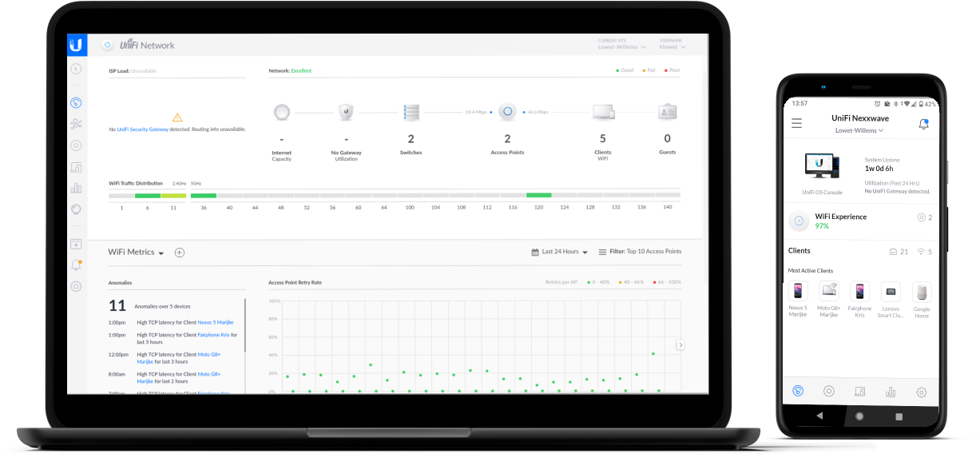Click the channel 11 yellow-green traffic bar
Viewport: 980px width, 454px height.
click(x=173, y=195)
